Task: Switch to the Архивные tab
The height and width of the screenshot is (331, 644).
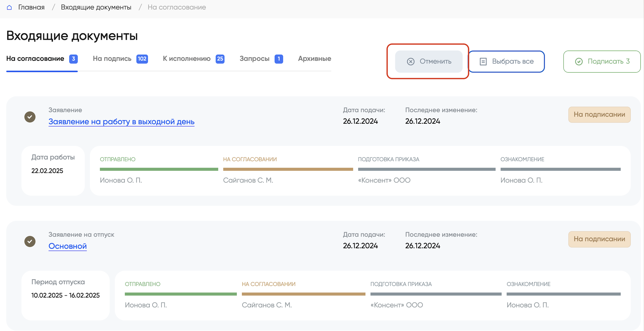Action: tap(314, 59)
